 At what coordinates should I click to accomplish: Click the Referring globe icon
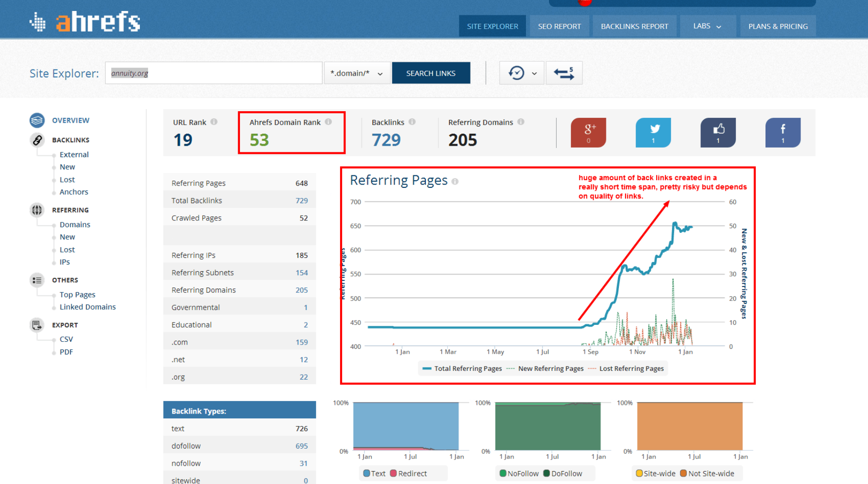[x=37, y=210]
